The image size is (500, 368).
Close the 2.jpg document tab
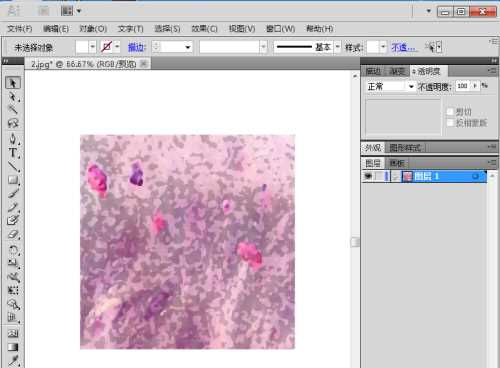coord(144,63)
